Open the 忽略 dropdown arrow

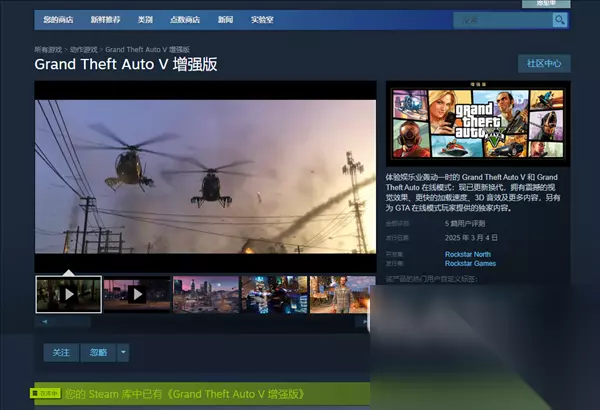click(123, 352)
